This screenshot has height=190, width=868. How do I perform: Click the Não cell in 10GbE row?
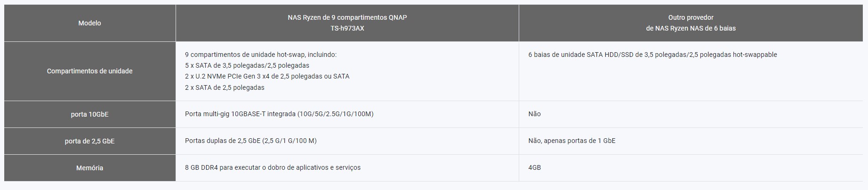(x=691, y=114)
